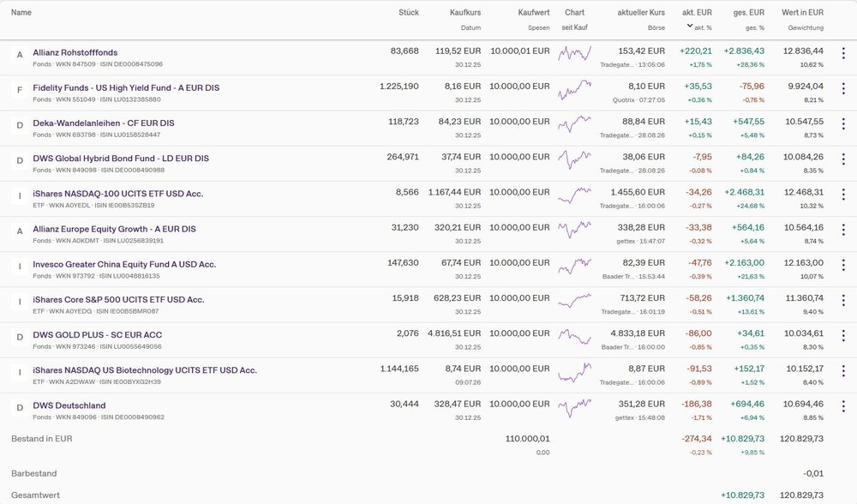Click the current price 153,42 EUR

642,51
